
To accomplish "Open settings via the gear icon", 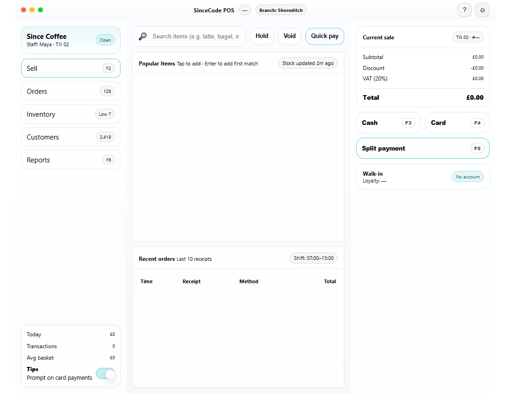I will click(x=482, y=10).
